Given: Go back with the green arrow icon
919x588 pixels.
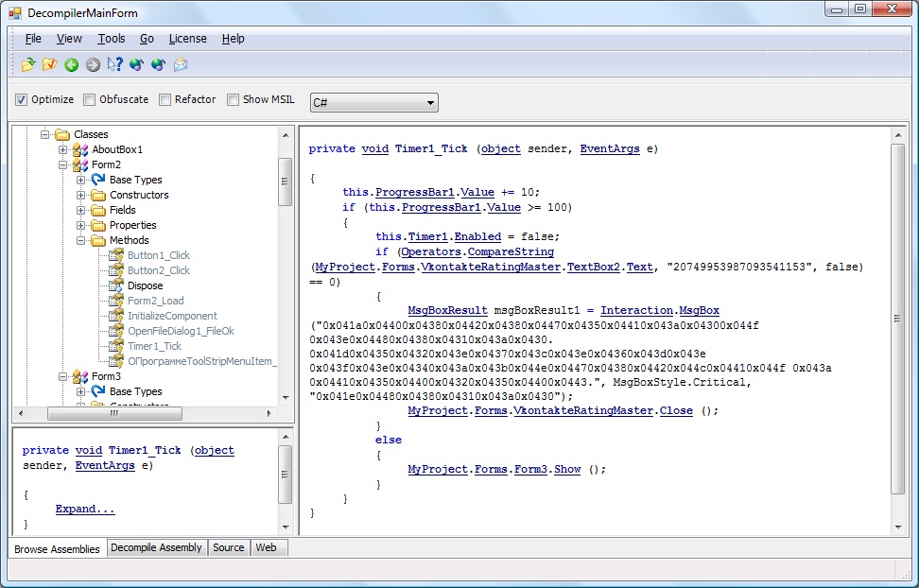Looking at the screenshot, I should coord(72,64).
